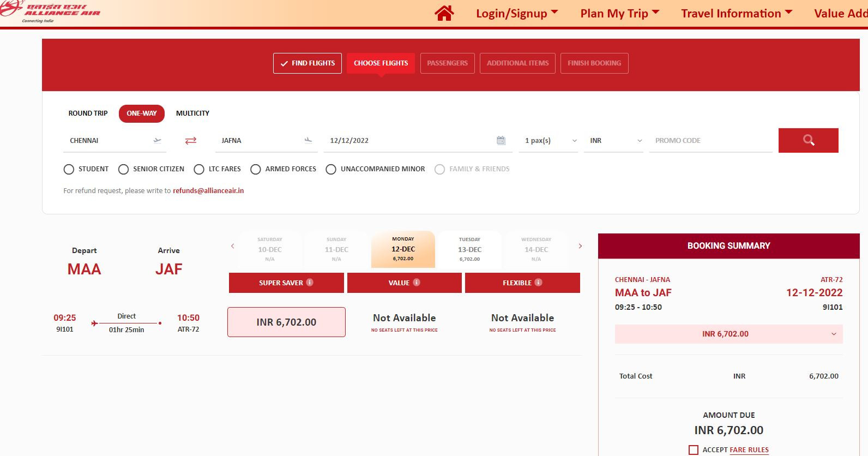This screenshot has width=868, height=456.
Task: Show Flexible fare info icon
Action: point(538,283)
